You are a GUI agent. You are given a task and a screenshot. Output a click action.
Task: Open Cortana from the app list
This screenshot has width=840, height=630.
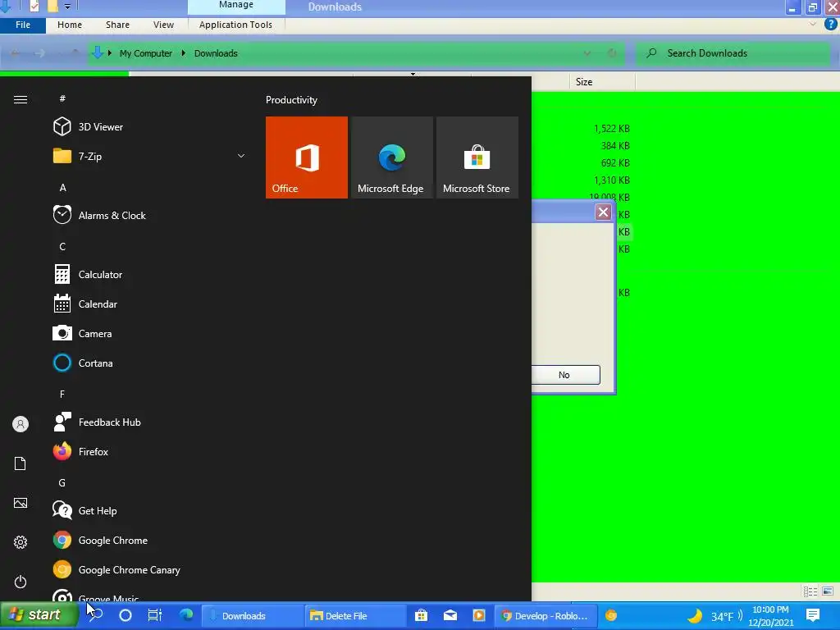coord(83,363)
